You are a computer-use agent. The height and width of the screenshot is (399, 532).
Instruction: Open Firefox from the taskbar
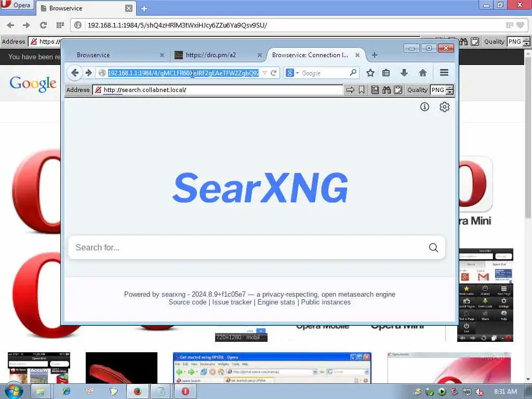coord(137,391)
